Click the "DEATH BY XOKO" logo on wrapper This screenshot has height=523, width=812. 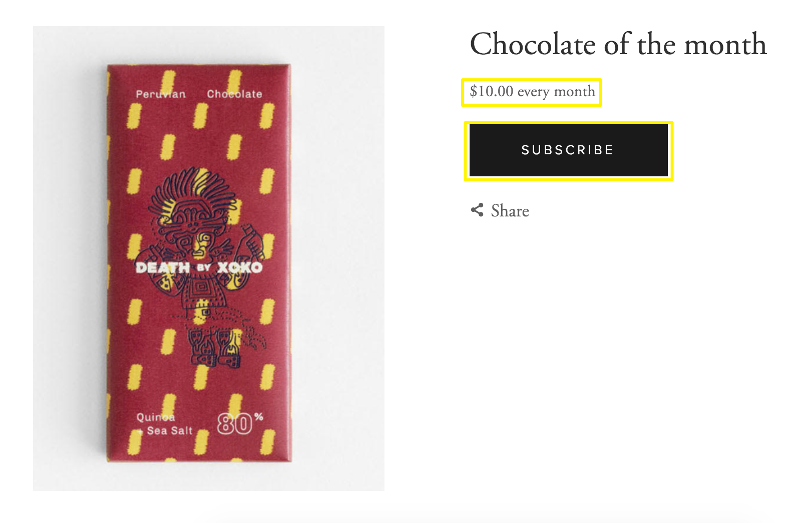point(199,268)
